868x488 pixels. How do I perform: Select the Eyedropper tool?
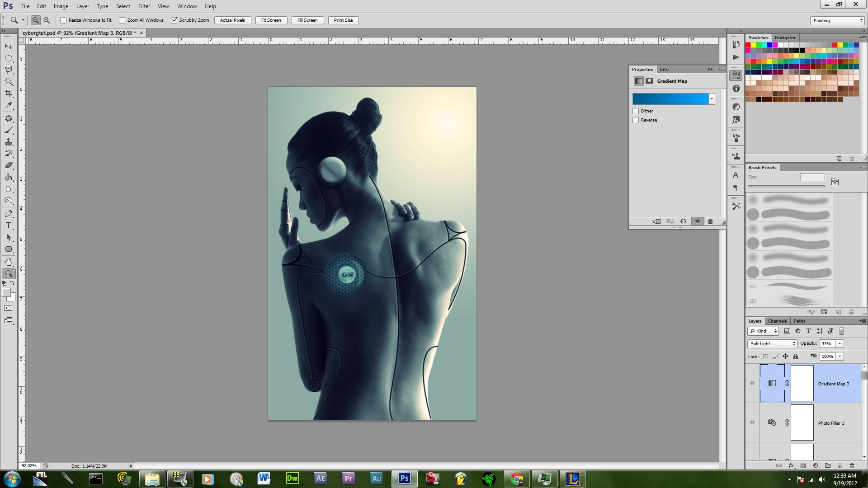9,105
